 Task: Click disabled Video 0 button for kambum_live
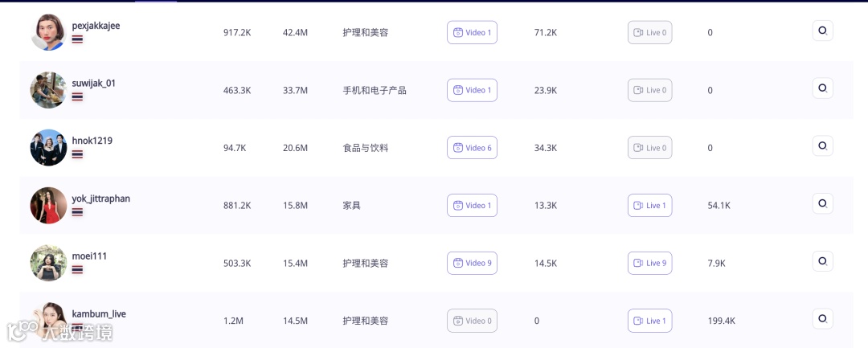pos(472,321)
